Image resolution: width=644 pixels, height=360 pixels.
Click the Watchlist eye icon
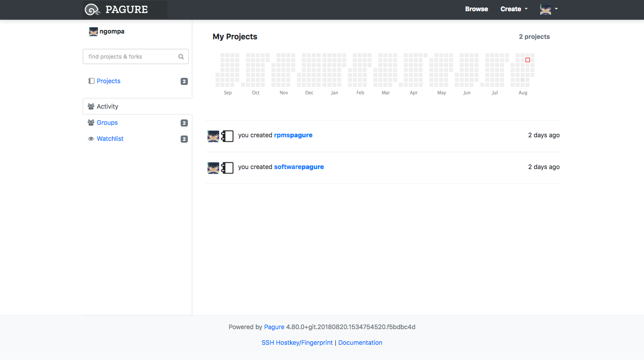point(91,139)
